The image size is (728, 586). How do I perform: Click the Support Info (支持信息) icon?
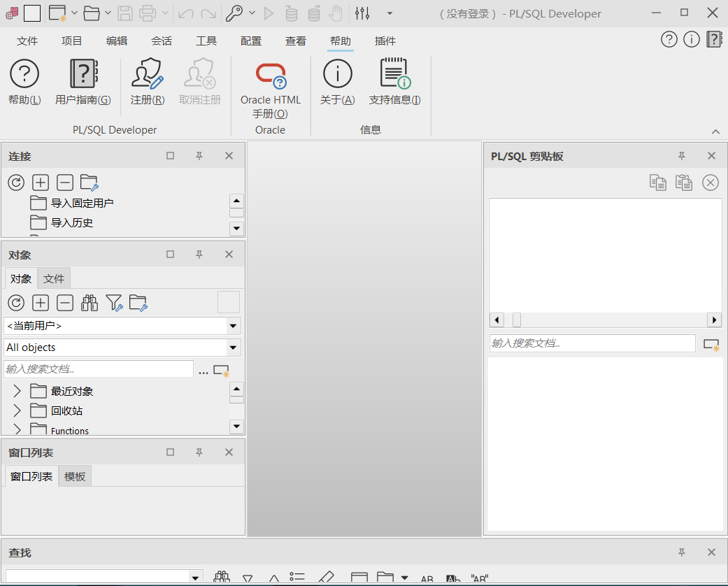tap(395, 73)
